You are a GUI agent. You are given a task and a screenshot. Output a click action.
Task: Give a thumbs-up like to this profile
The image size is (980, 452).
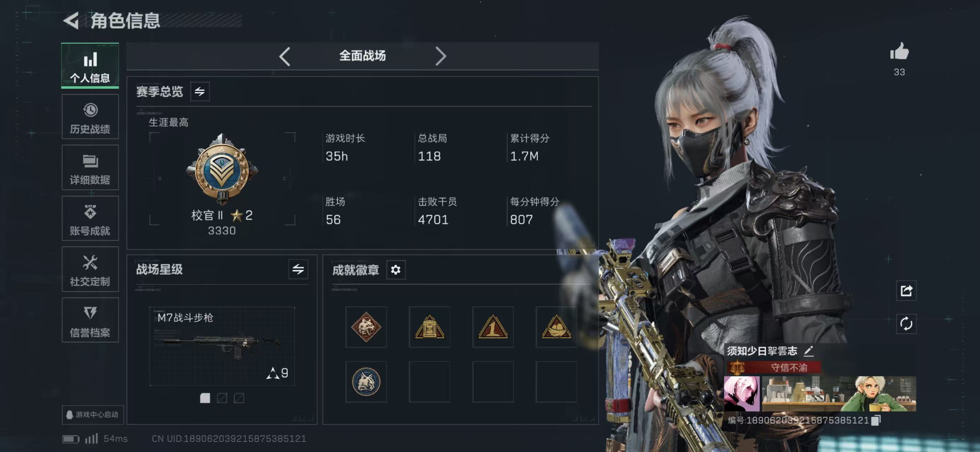coord(899,52)
